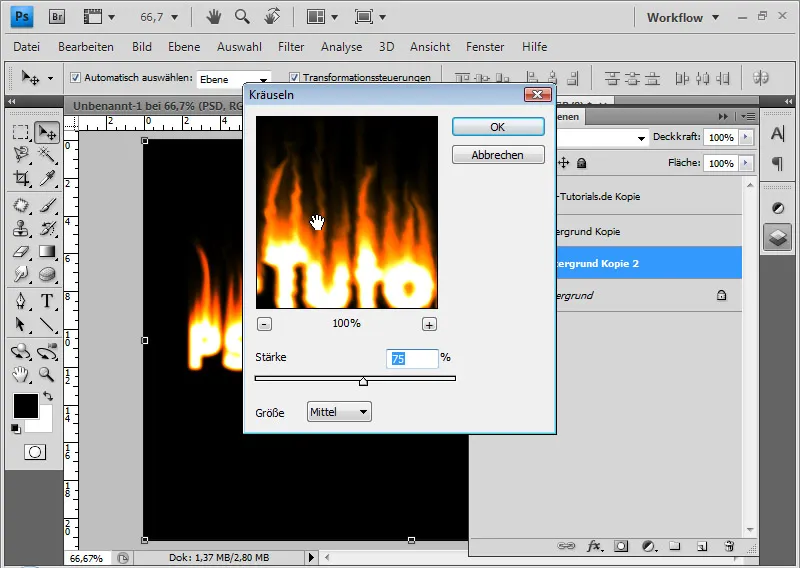
Task: Select the Horizontal Type tool
Action: (47, 301)
